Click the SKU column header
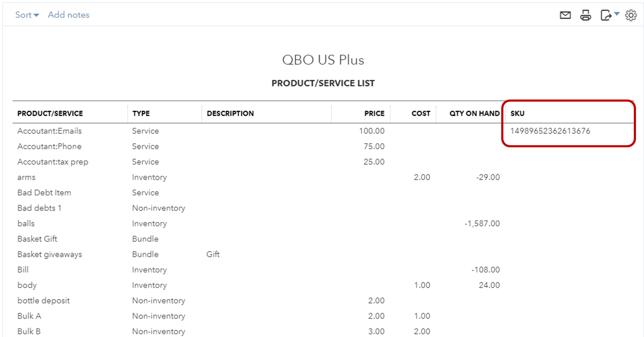Image resolution: width=644 pixels, height=337 pixels. (517, 113)
